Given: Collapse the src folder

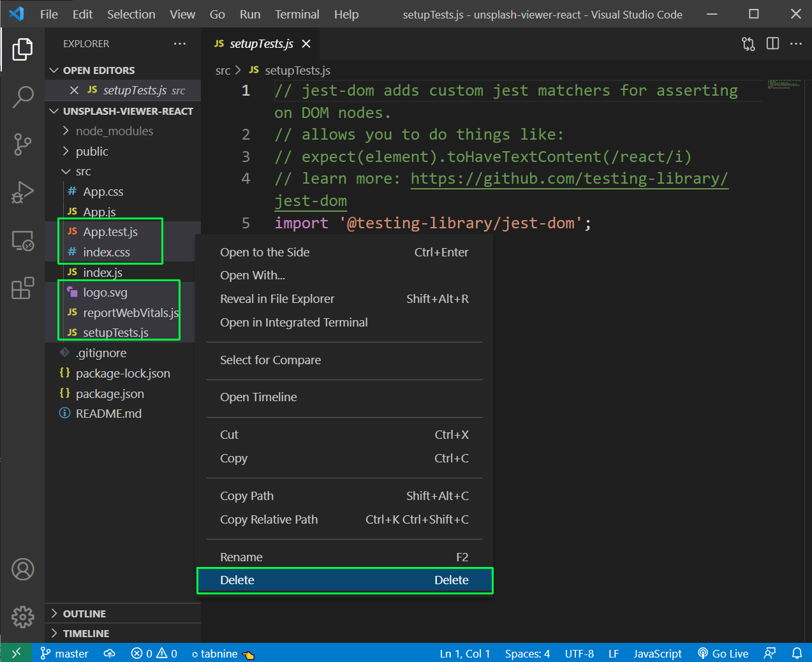Looking at the screenshot, I should click(83, 172).
